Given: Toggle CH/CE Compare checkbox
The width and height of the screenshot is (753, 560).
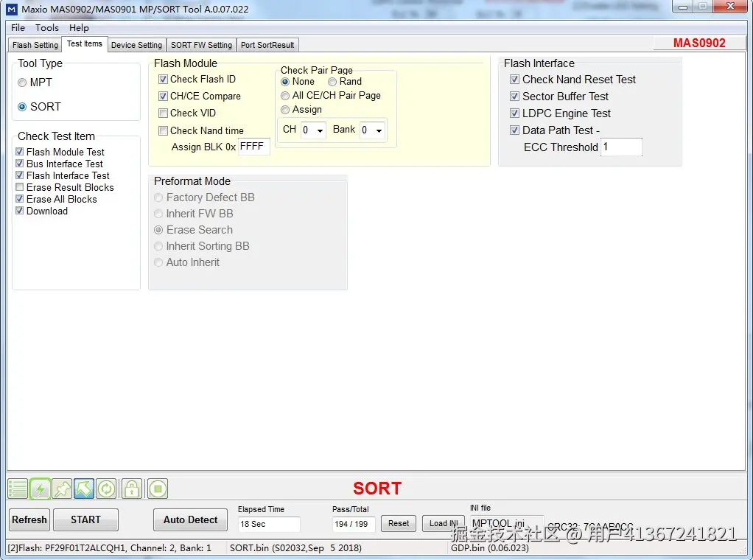Looking at the screenshot, I should pyautogui.click(x=164, y=96).
